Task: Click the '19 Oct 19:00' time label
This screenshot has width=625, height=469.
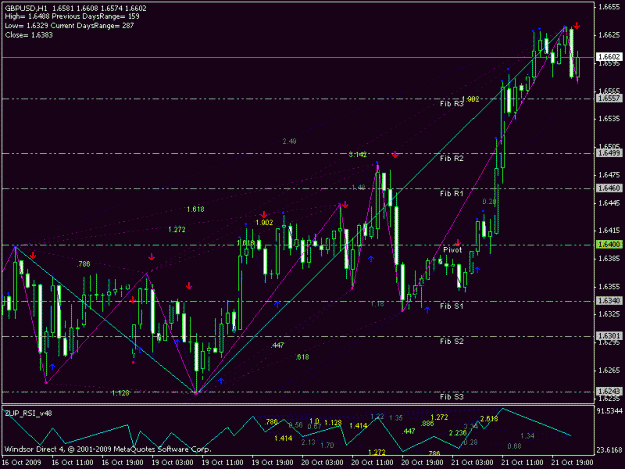Action: [273, 463]
